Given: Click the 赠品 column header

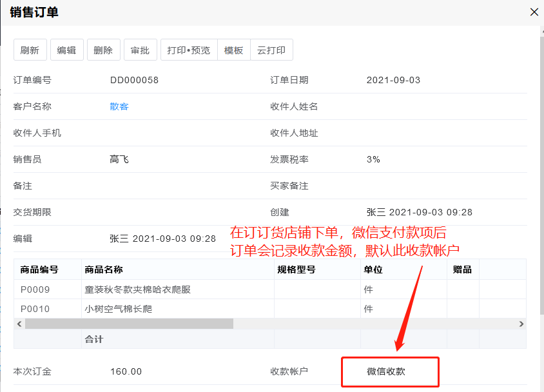Looking at the screenshot, I should pyautogui.click(x=462, y=269).
